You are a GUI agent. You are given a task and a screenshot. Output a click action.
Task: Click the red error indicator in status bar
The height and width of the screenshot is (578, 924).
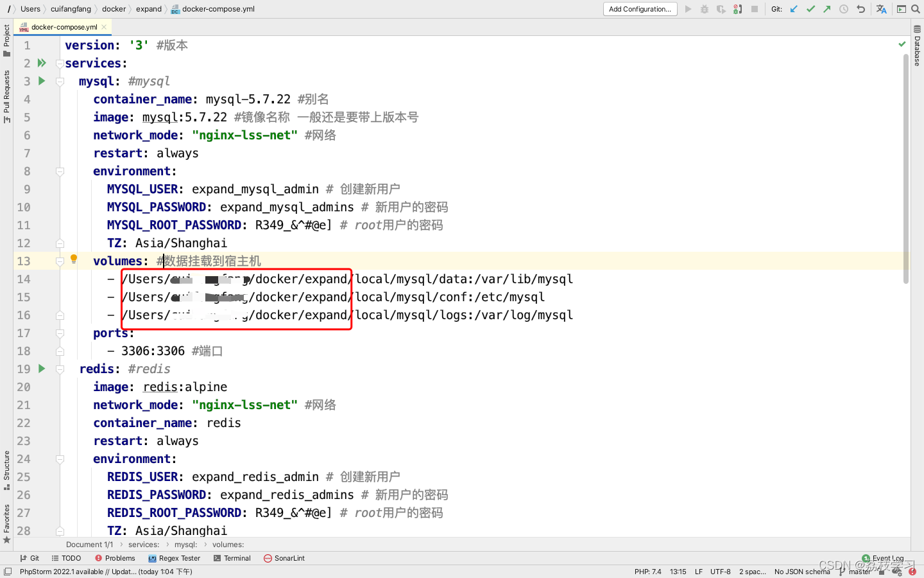(912, 571)
